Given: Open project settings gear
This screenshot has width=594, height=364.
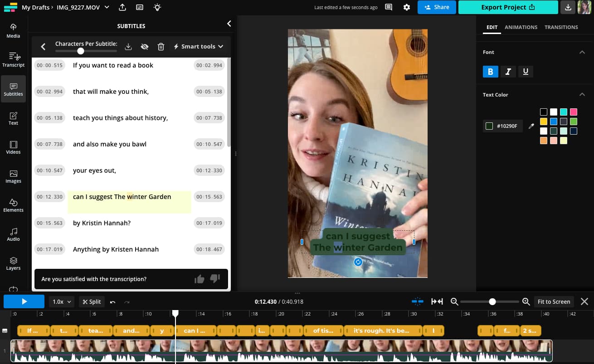Looking at the screenshot, I should (407, 7).
